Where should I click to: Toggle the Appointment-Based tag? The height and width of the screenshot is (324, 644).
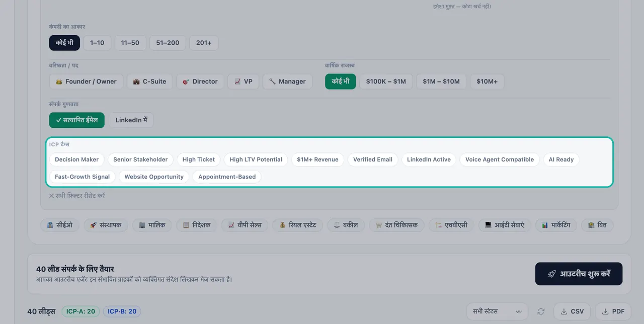227,177
